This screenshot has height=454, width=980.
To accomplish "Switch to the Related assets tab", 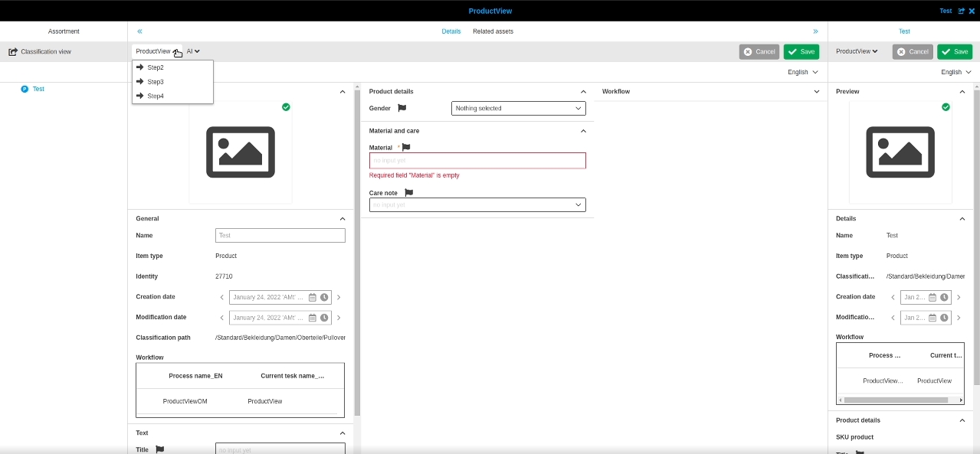I will pos(493,31).
